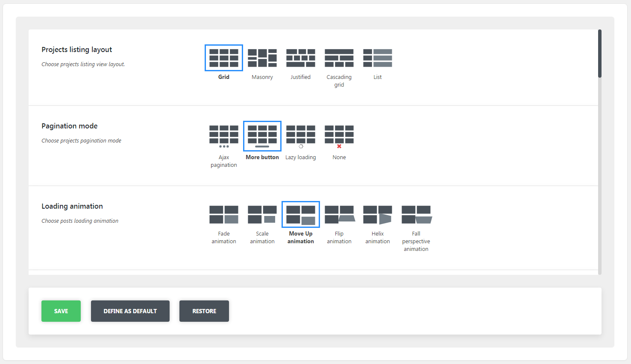The width and height of the screenshot is (631, 364).
Task: Click the Save button
Action: [61, 311]
